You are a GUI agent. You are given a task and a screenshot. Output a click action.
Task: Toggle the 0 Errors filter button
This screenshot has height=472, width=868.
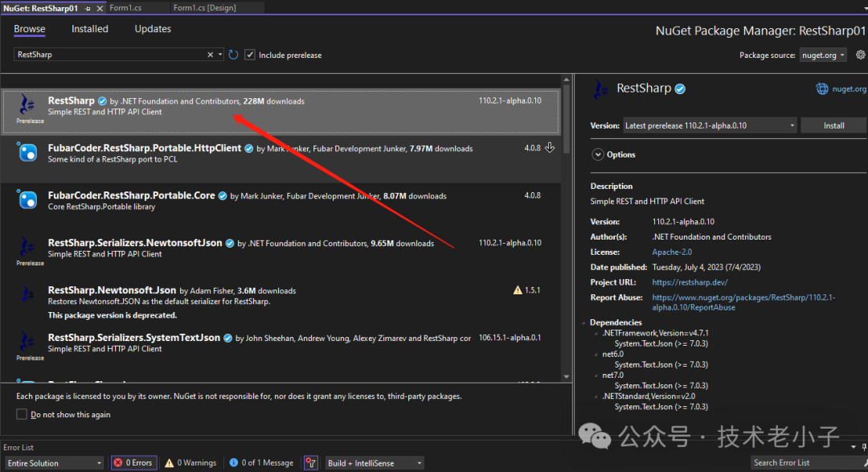(x=133, y=462)
